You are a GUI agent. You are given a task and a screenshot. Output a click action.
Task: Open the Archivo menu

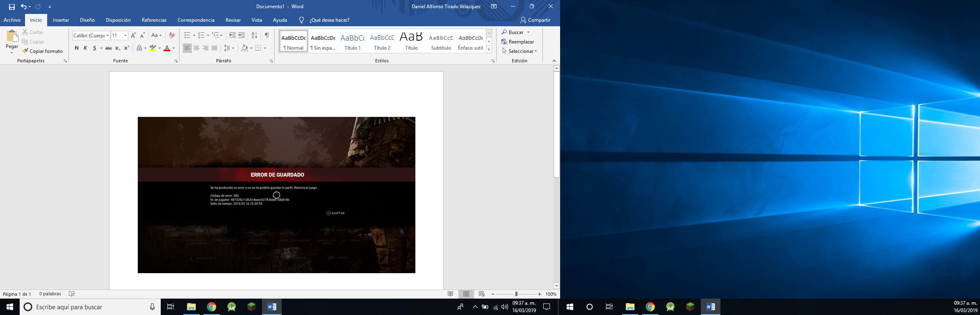(x=12, y=20)
